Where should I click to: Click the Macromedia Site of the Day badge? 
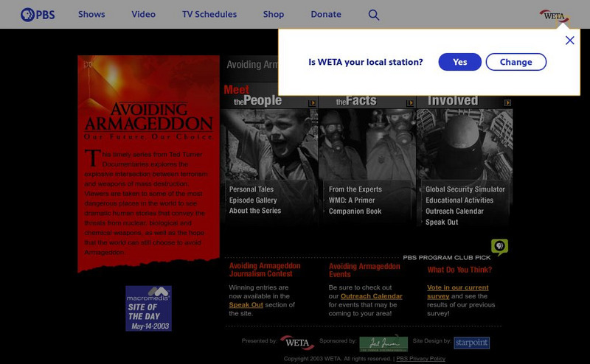pos(149,308)
